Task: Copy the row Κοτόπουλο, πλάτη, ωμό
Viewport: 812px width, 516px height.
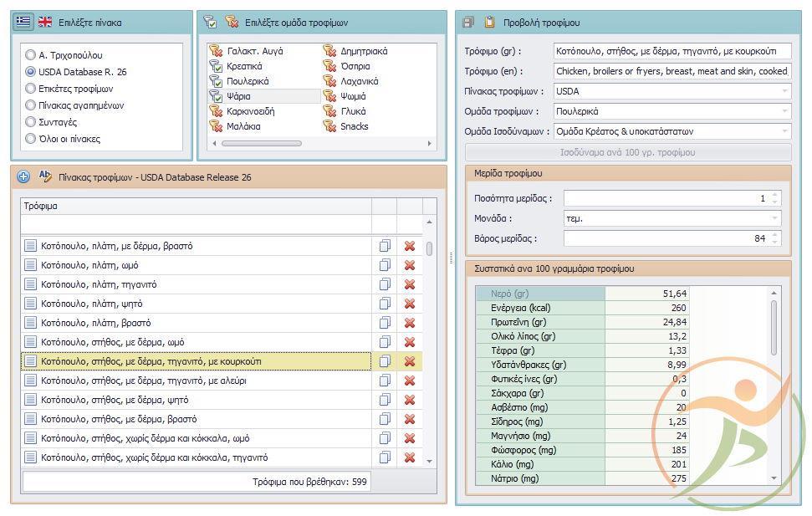Action: pos(385,265)
